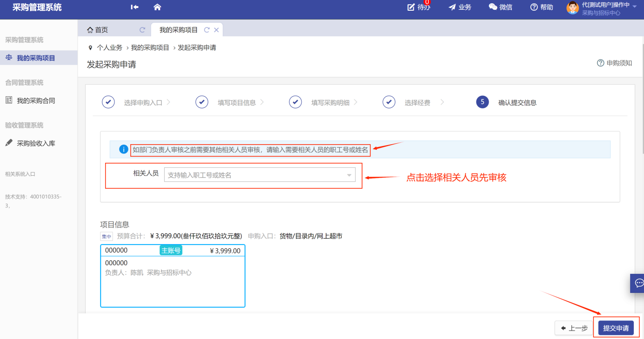Click the user avatar picture

click(572, 8)
